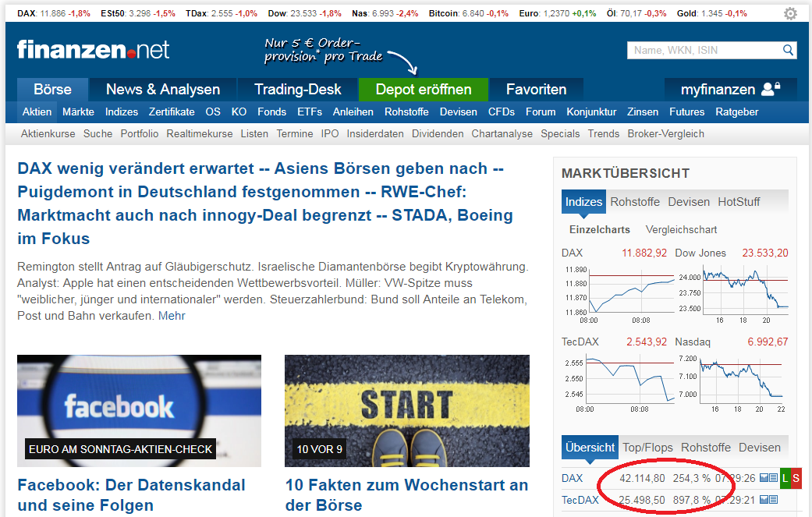Select ETFs in the blue submenu
The width and height of the screenshot is (812, 517).
point(310,112)
